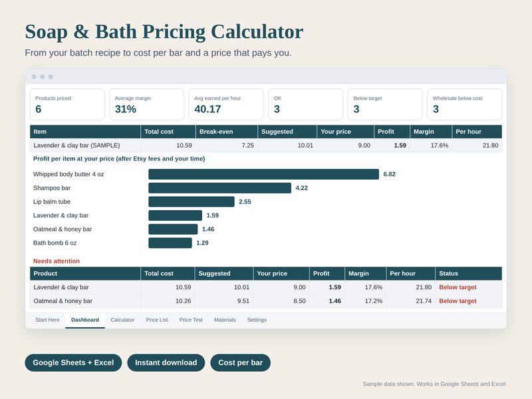
Task: Click the Needs attention heading
Action: (57, 261)
